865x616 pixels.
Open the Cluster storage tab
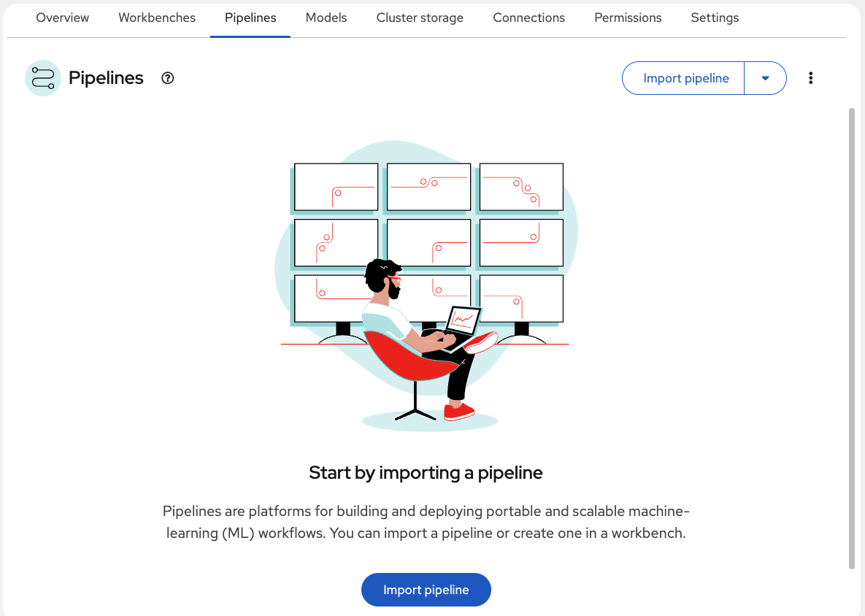(420, 18)
